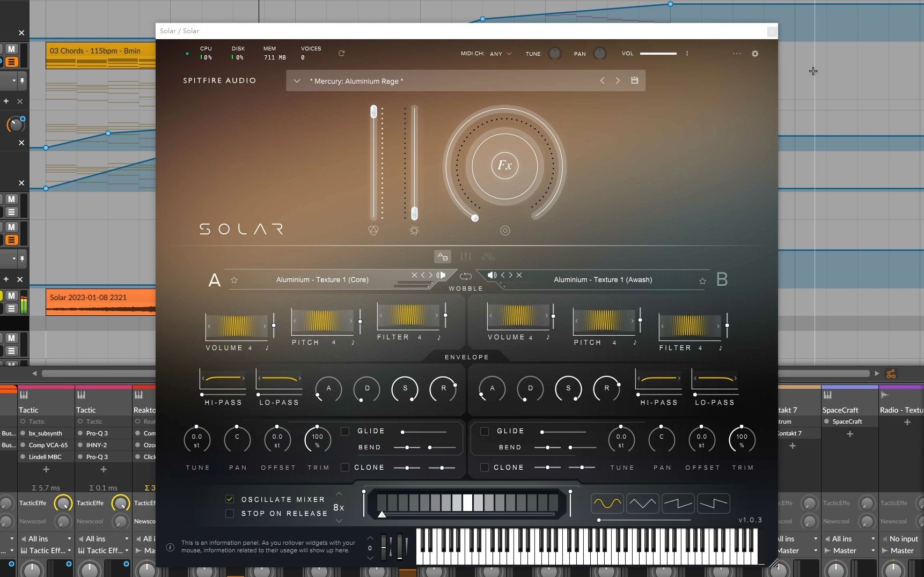Enable Glide checkbox for layer A
924x577 pixels.
point(345,431)
